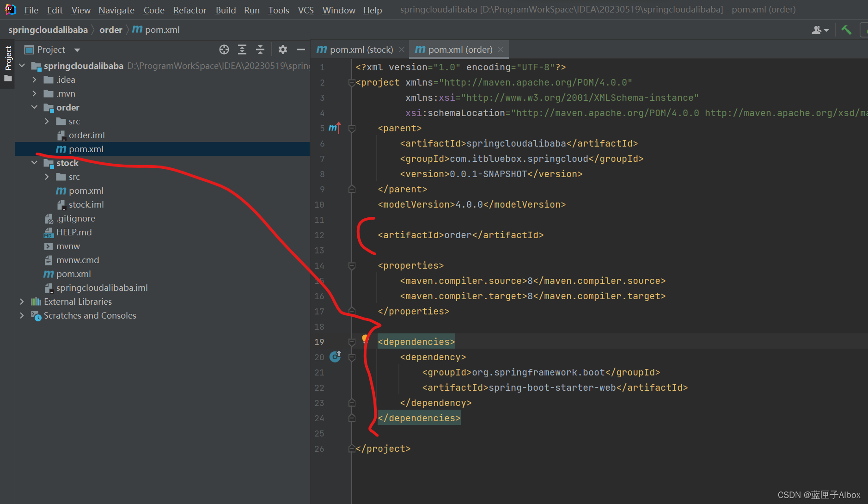The height and width of the screenshot is (504, 868).
Task: Click the Maven parent gutter icon on line 5
Action: pyautogui.click(x=335, y=128)
